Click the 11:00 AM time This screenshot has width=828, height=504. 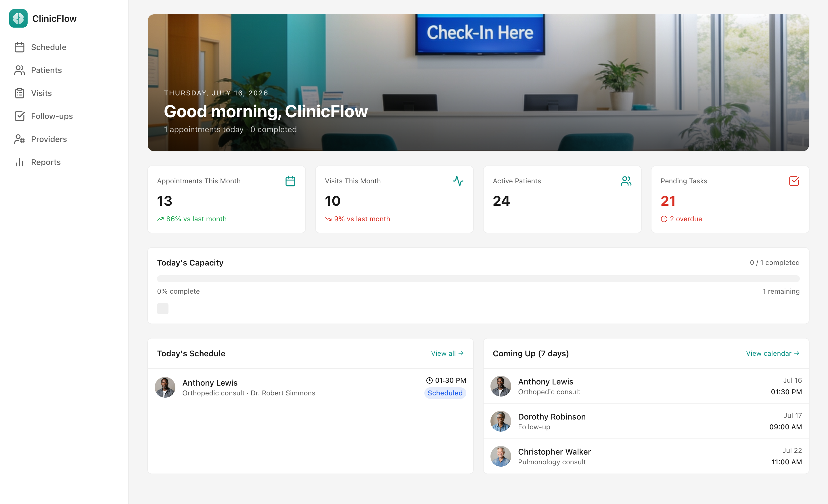coord(786,462)
